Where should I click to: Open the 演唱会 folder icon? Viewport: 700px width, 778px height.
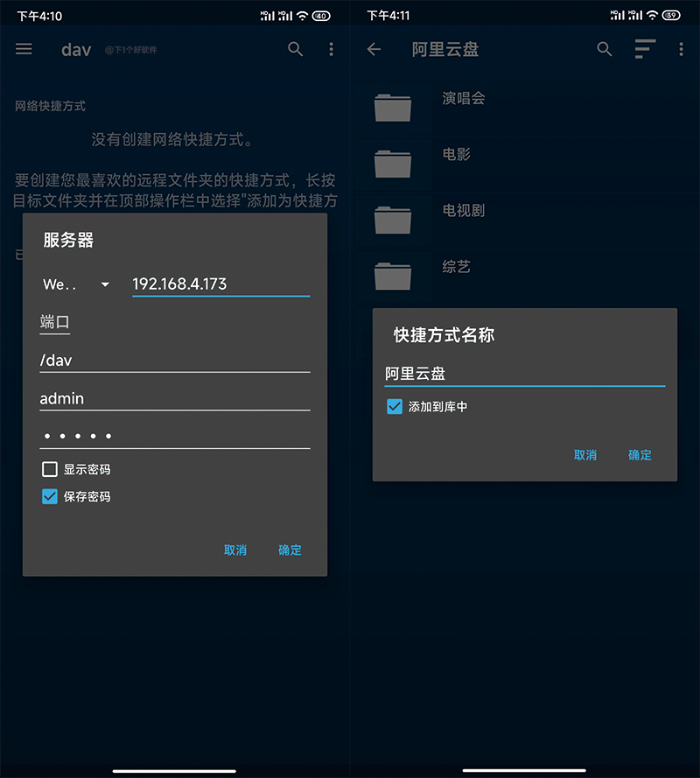click(392, 107)
